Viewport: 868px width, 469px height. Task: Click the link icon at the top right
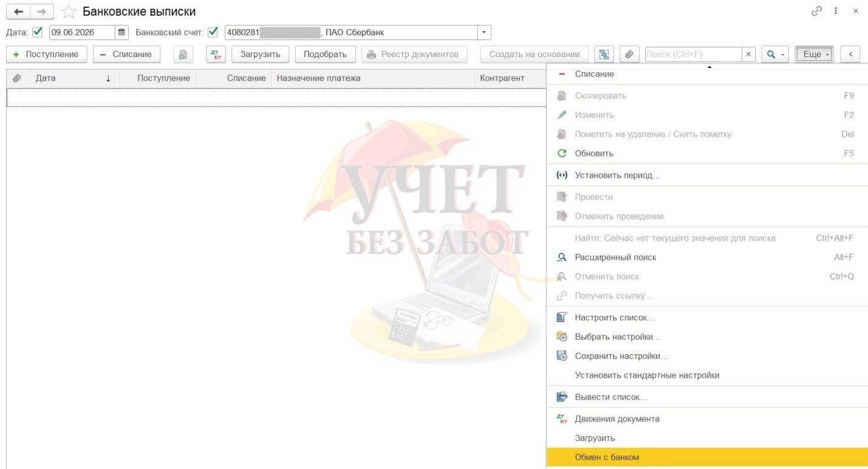click(x=817, y=11)
